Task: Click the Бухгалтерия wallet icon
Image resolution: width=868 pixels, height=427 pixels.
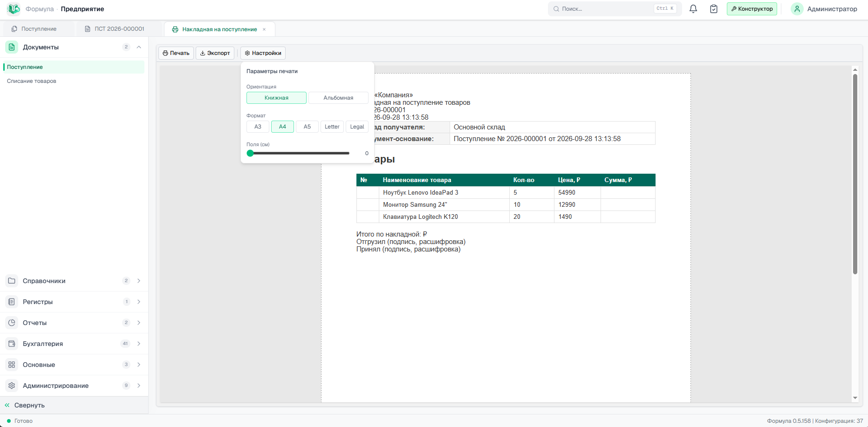Action: [12, 344]
